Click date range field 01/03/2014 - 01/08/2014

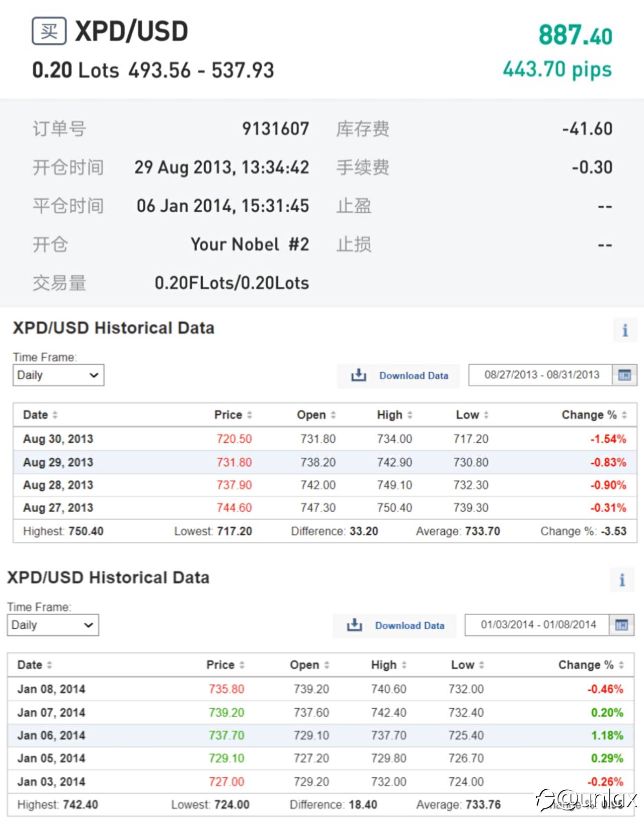538,625
